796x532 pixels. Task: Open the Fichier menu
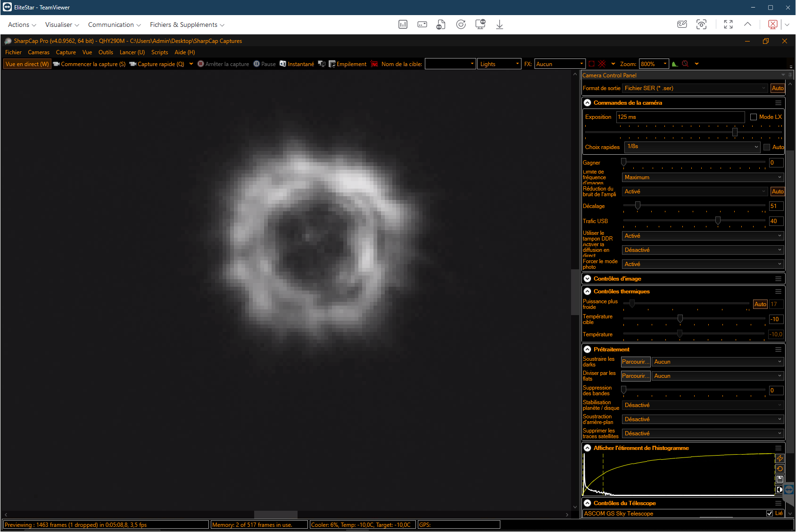(x=13, y=52)
